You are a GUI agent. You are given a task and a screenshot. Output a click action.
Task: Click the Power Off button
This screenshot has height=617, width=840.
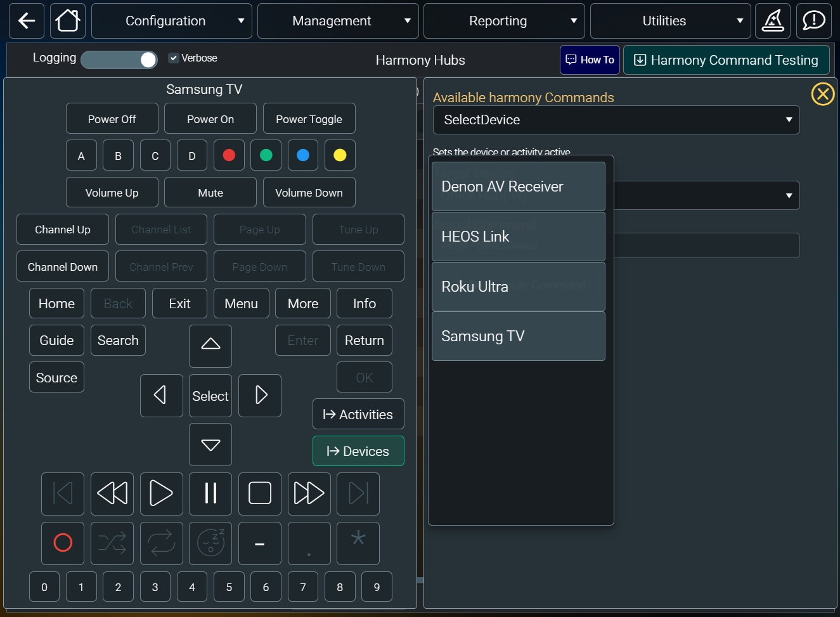pos(112,119)
